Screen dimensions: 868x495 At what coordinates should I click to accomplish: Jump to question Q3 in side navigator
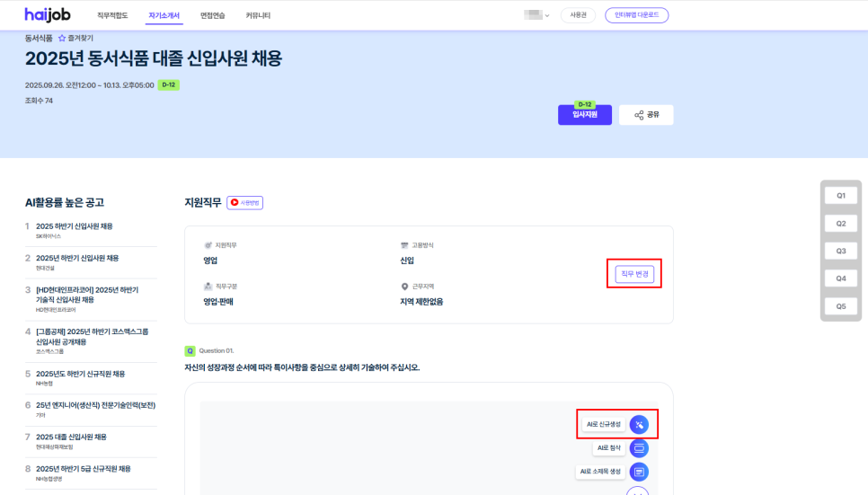click(x=841, y=251)
